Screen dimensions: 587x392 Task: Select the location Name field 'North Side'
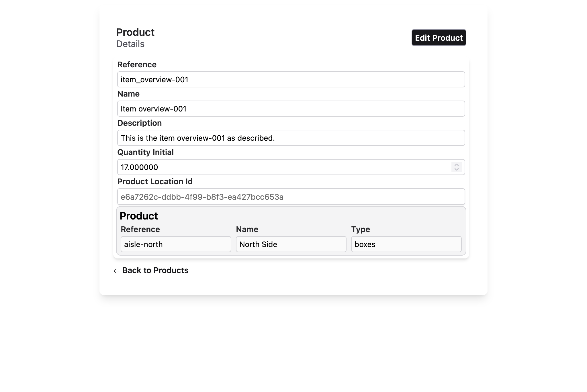click(291, 244)
